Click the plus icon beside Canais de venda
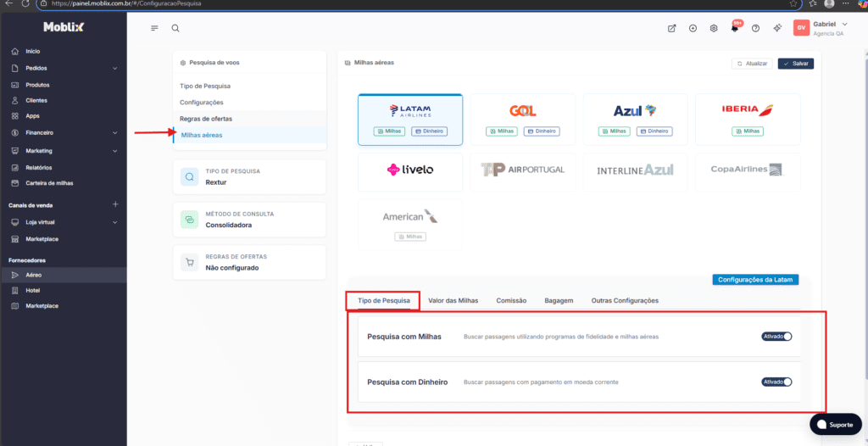 click(x=115, y=204)
